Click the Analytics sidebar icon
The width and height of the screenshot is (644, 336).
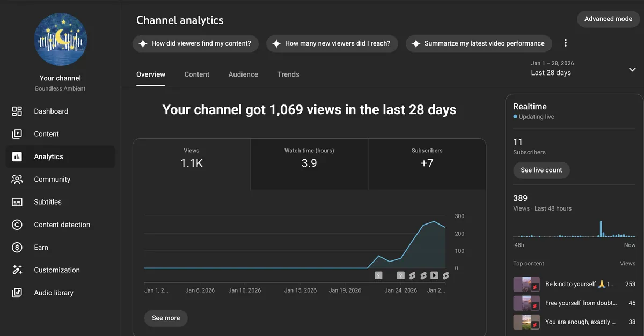point(17,156)
